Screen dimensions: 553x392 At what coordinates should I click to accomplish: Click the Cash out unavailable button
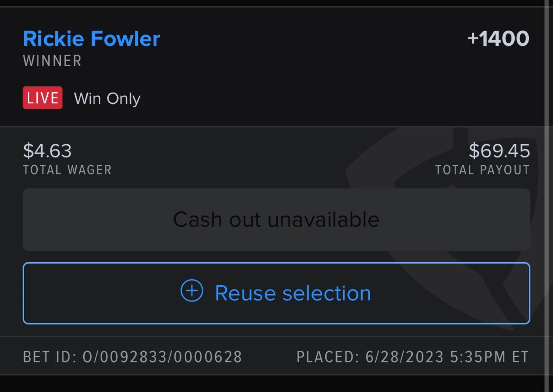pyautogui.click(x=276, y=219)
